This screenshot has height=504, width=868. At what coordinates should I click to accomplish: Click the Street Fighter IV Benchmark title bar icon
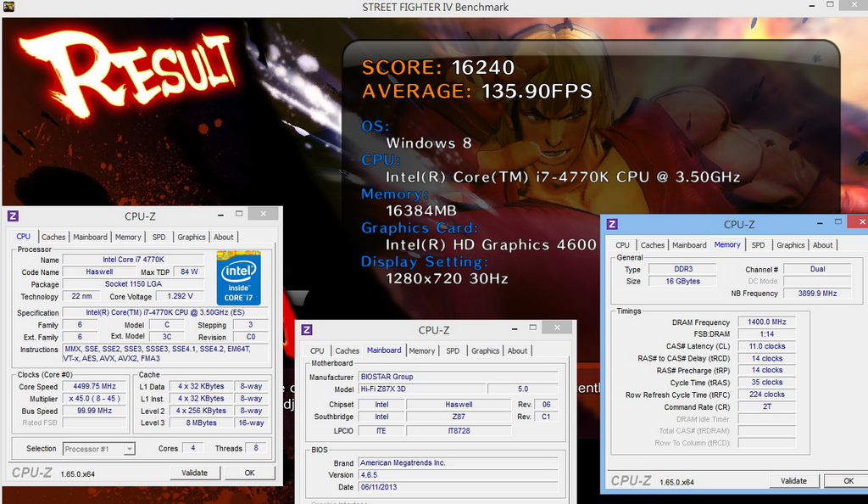point(8,7)
